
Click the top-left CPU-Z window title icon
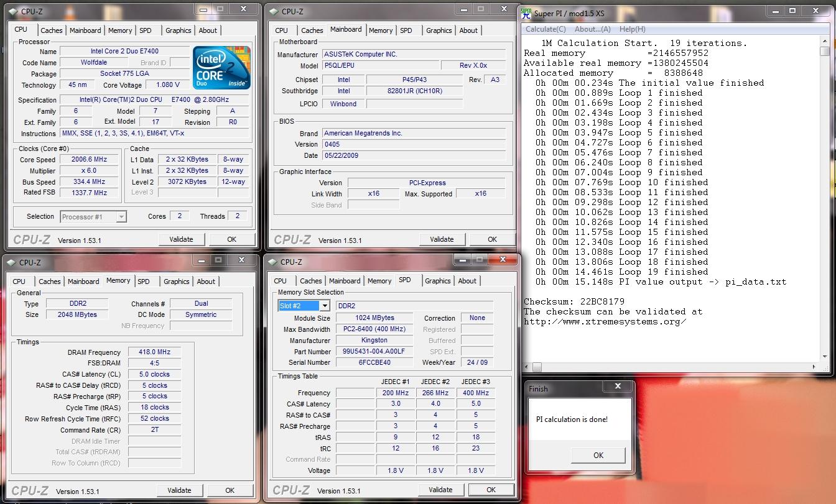click(x=12, y=11)
